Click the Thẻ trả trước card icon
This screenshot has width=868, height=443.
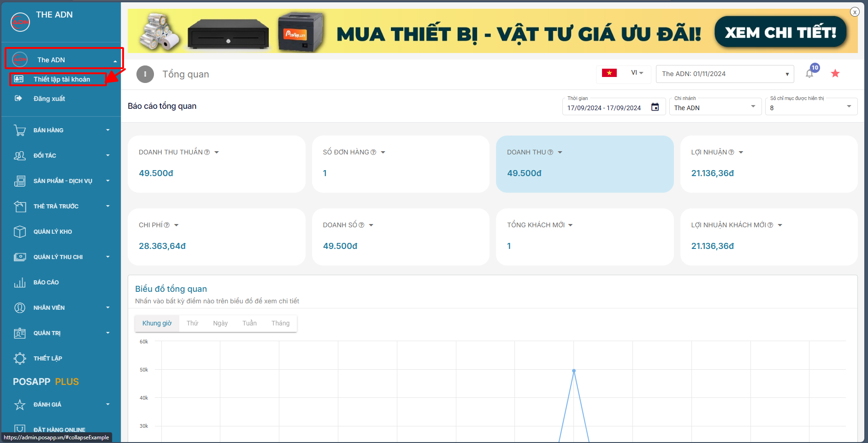[x=20, y=207]
